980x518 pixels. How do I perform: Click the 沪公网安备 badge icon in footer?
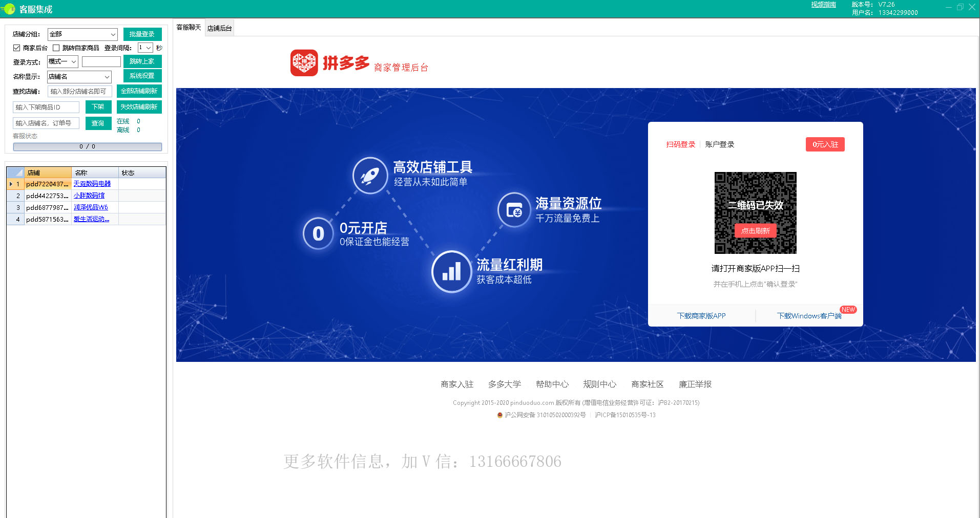tap(499, 415)
